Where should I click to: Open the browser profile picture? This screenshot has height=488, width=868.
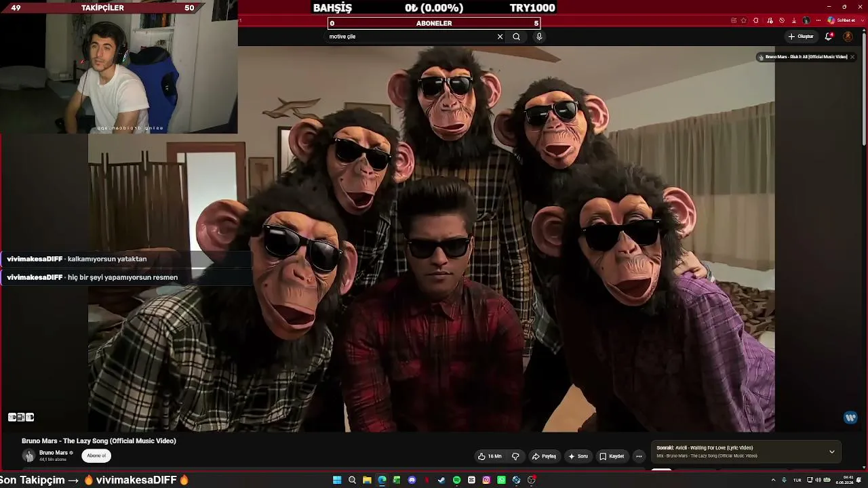pos(806,20)
